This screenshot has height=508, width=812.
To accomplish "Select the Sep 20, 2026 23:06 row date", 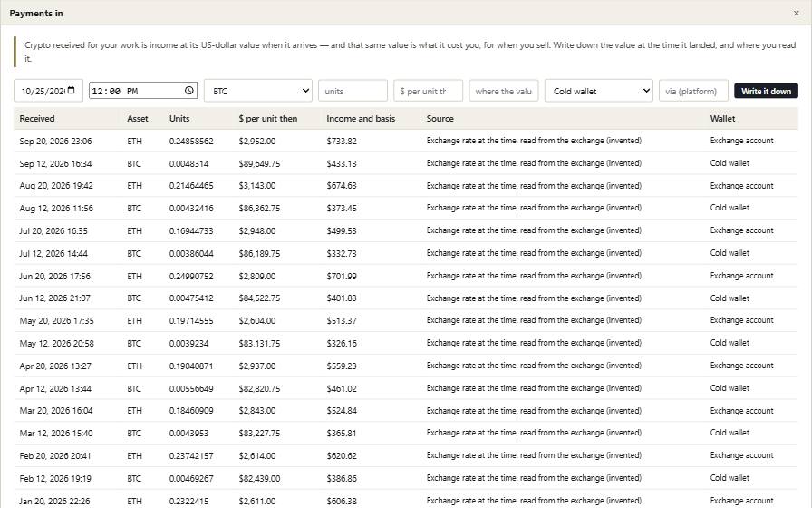I will coord(55,141).
